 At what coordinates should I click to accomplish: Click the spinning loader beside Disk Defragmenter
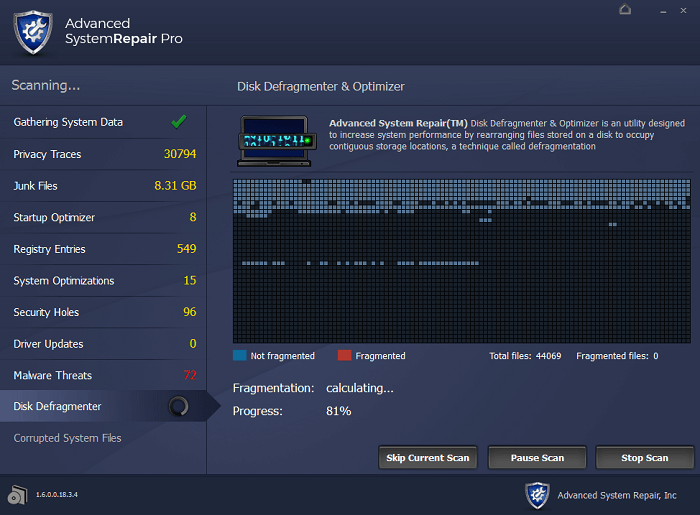click(178, 406)
